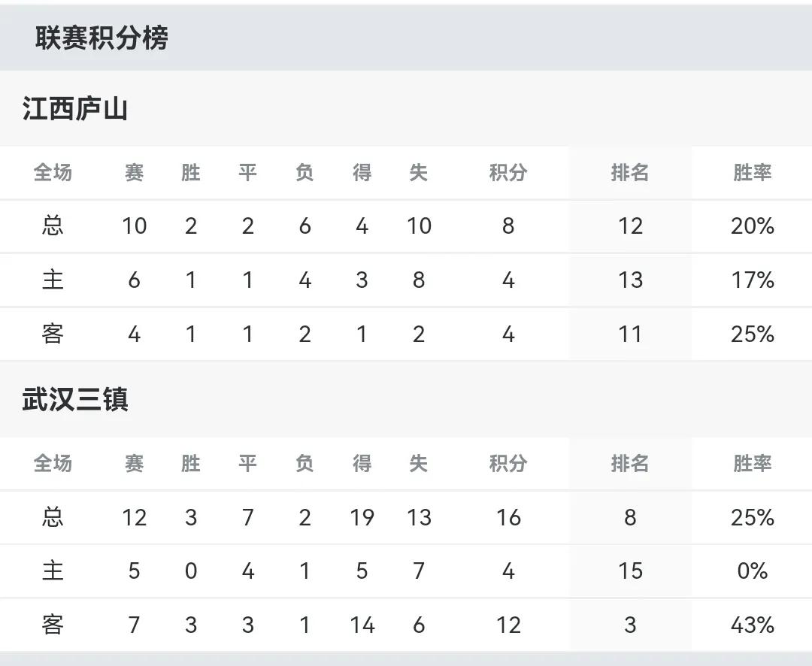Select 武汉三镇's 主 row label
The height and width of the screenshot is (666, 812).
53,571
